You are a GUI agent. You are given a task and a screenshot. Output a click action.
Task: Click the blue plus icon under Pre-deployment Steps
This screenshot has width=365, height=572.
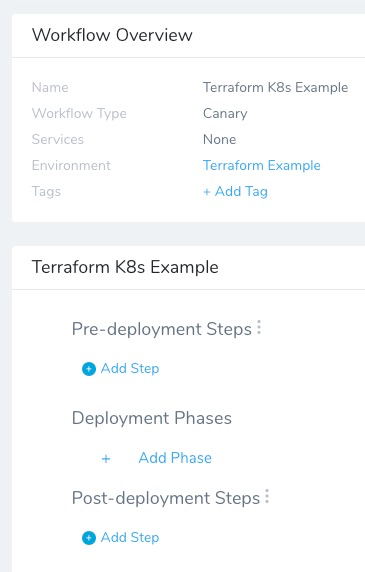tap(89, 369)
